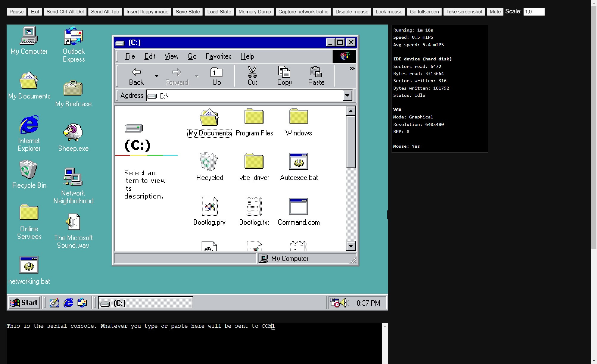Image resolution: width=597 pixels, height=364 pixels.
Task: Click Show Desktop quick launch icon
Action: pyautogui.click(x=54, y=303)
